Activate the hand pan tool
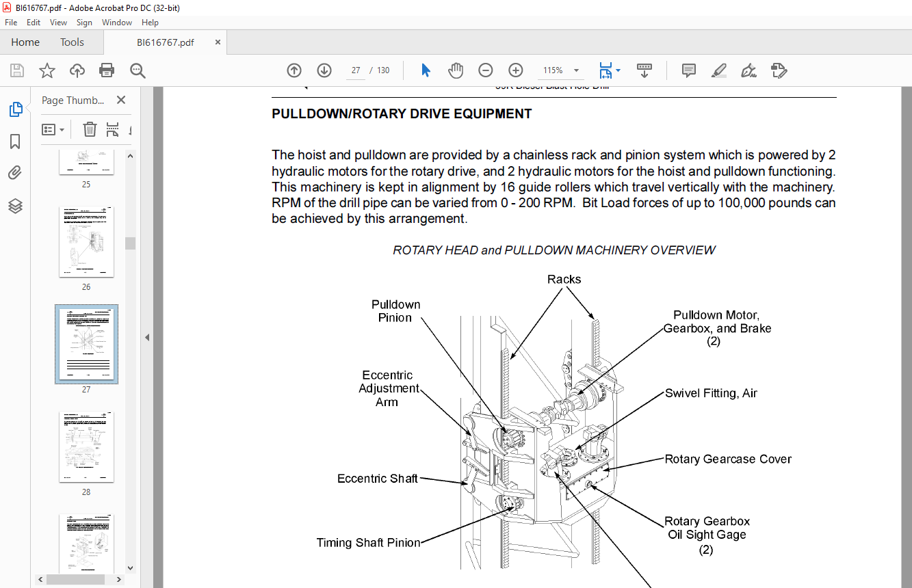912x588 pixels. pos(456,70)
